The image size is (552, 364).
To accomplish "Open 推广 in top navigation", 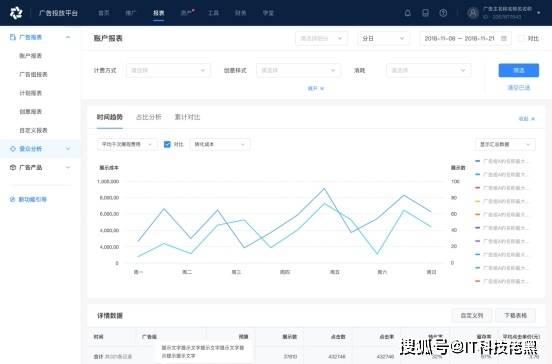I will (131, 13).
